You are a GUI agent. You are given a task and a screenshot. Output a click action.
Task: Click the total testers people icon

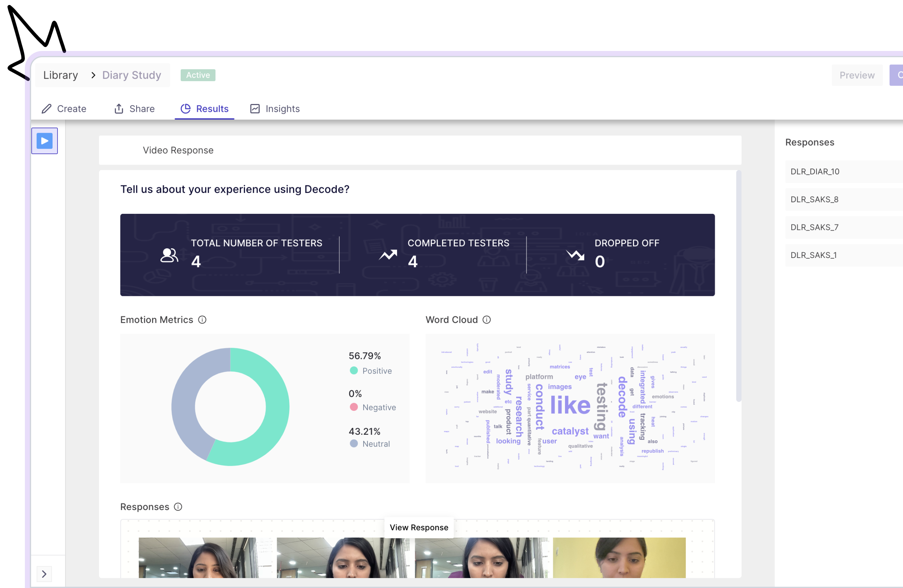tap(169, 255)
